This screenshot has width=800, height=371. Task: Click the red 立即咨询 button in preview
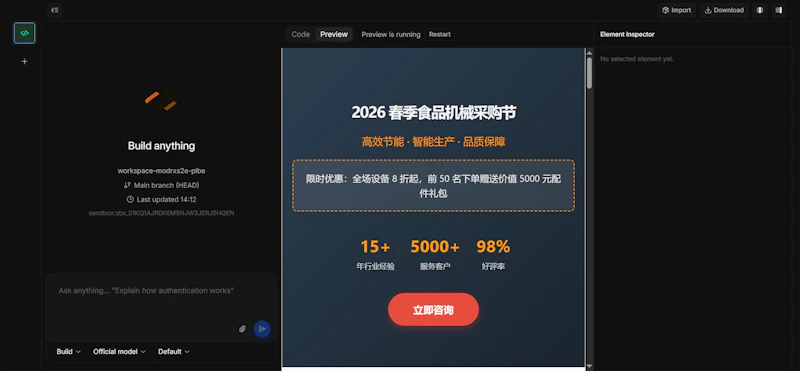[x=433, y=310]
